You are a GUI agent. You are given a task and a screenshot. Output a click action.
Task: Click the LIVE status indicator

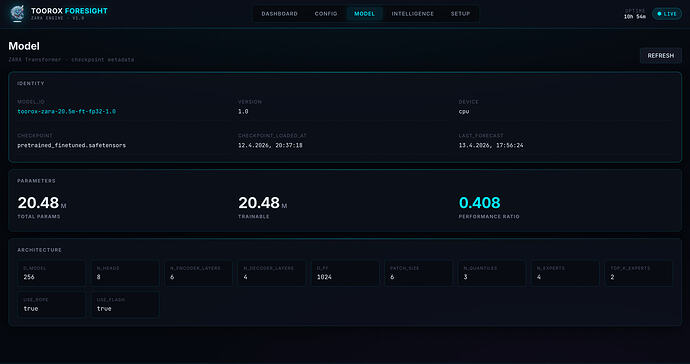pyautogui.click(x=667, y=14)
